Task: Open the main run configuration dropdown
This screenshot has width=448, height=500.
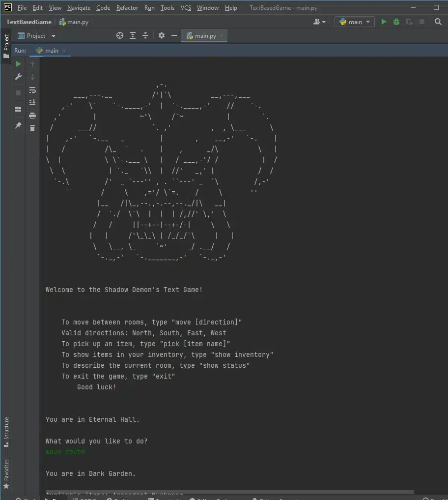Action: click(x=355, y=22)
